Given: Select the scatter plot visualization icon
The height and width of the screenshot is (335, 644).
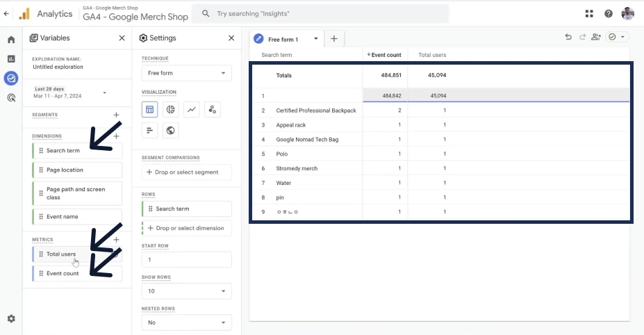Looking at the screenshot, I should [213, 109].
